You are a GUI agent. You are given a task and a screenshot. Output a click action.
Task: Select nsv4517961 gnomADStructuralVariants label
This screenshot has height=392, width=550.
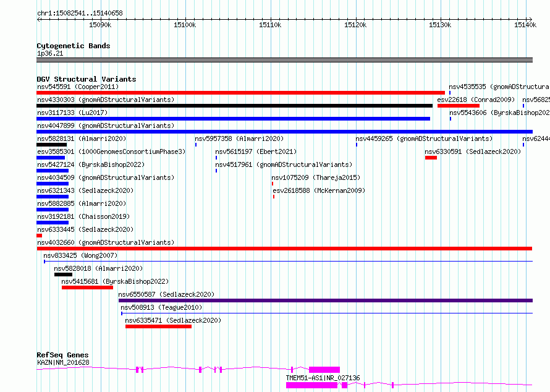tap(284, 164)
